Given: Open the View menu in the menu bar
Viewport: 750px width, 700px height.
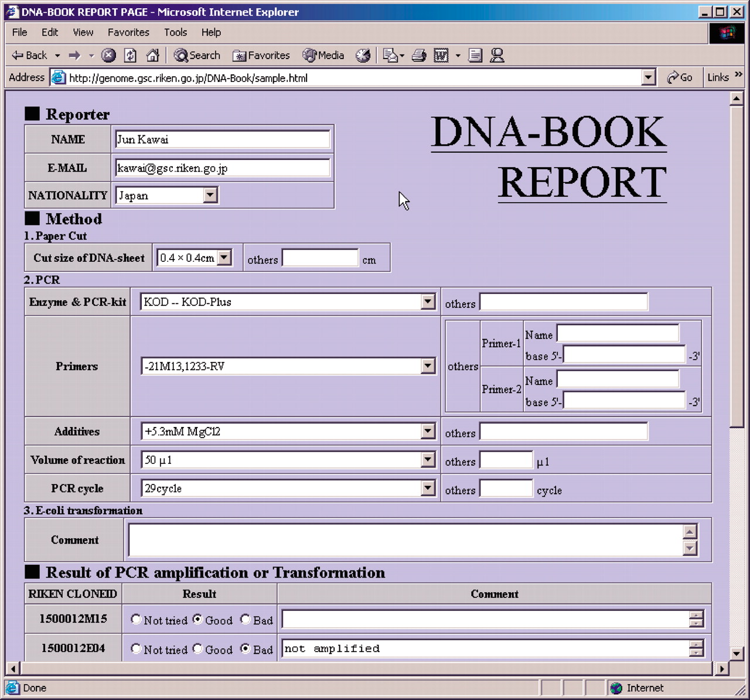Looking at the screenshot, I should 83,32.
